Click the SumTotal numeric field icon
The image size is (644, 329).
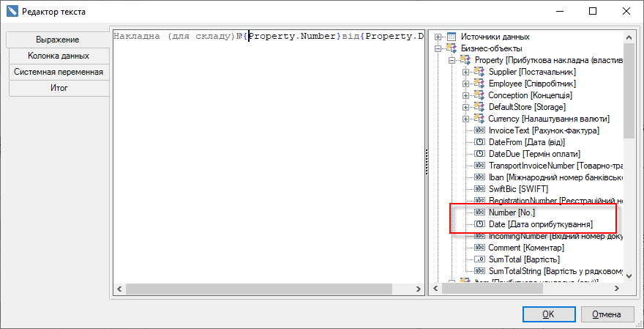click(479, 259)
